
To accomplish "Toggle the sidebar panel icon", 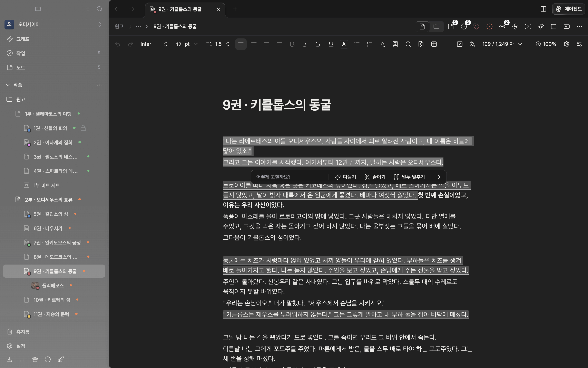I will point(38,9).
